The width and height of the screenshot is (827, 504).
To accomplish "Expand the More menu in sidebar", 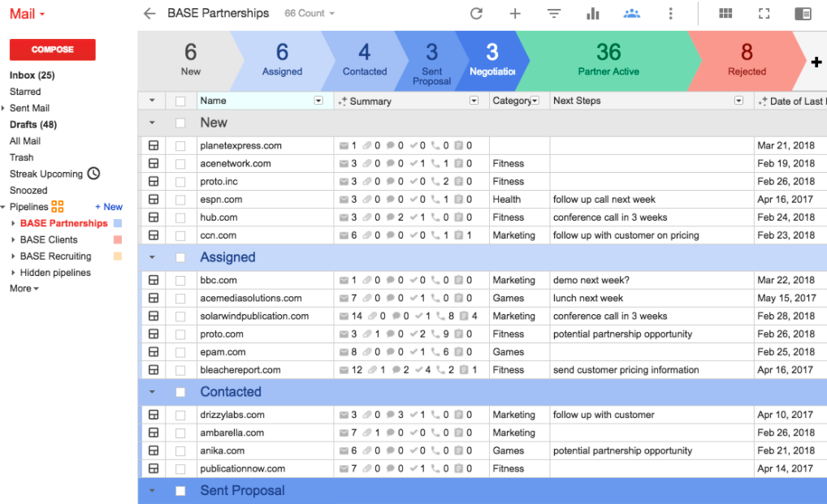I will (x=24, y=289).
